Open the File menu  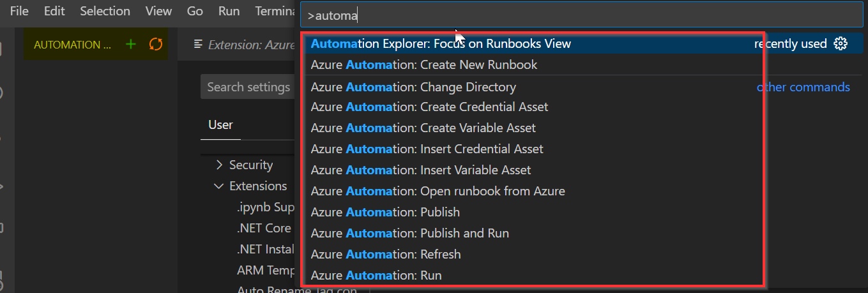click(x=19, y=11)
